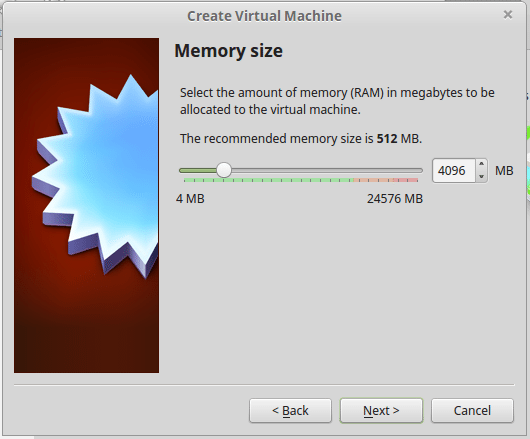Click the Memory size heading
Image resolution: width=530 pixels, height=439 pixels.
(x=228, y=51)
